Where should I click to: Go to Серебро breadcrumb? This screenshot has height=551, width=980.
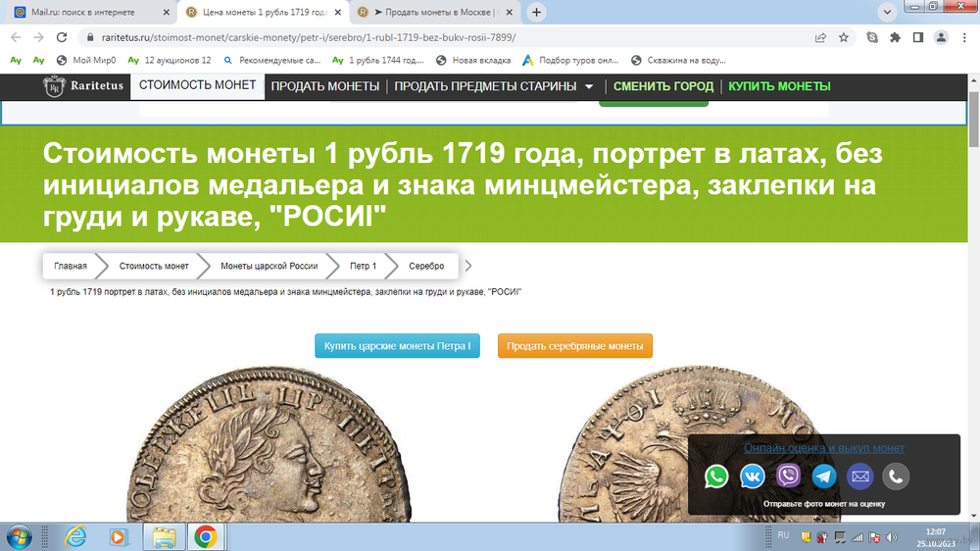click(426, 266)
